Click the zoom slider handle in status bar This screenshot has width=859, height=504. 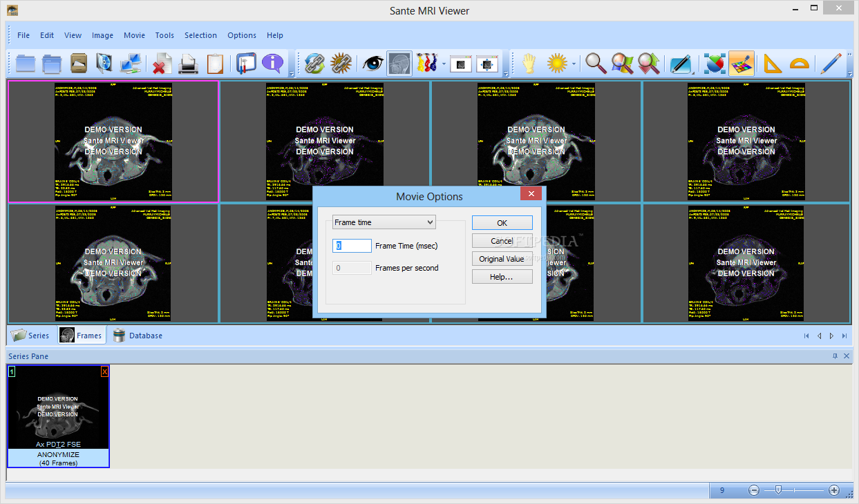[778, 490]
